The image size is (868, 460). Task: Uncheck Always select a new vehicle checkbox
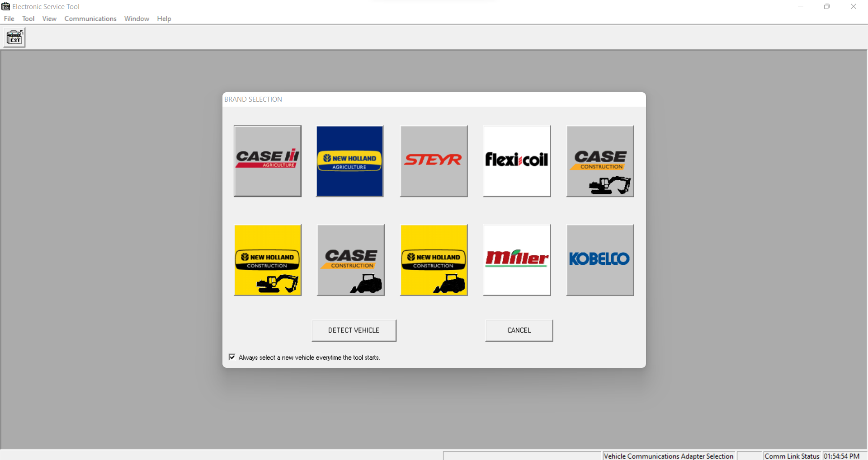pyautogui.click(x=232, y=357)
